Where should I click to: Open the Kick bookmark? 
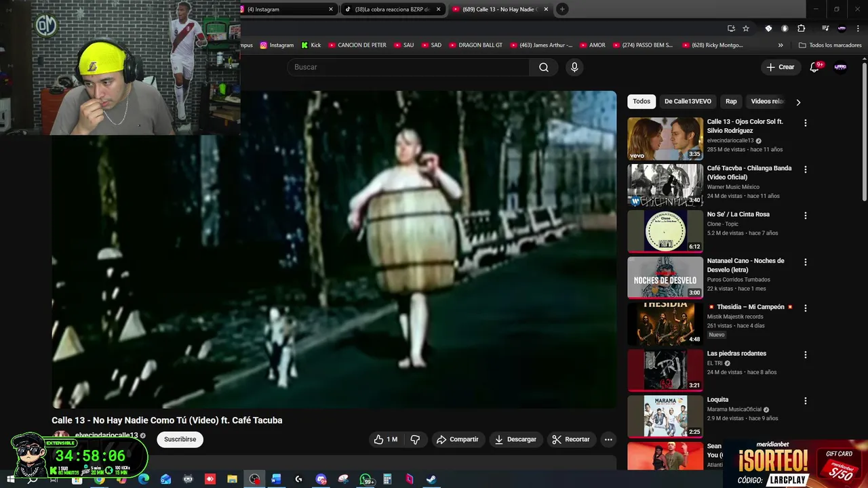click(311, 45)
